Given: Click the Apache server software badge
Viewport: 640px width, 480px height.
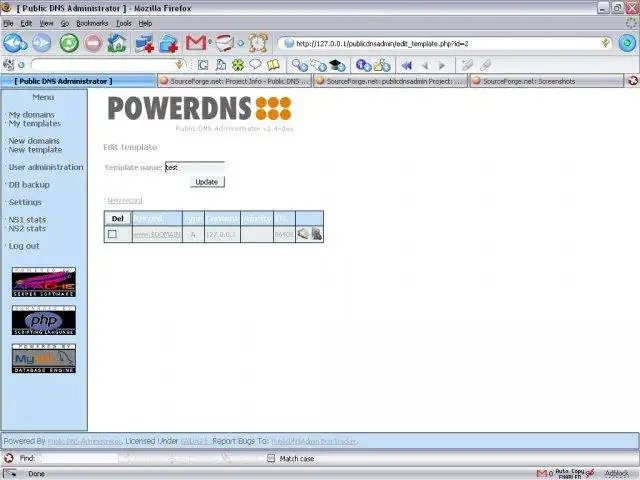Looking at the screenshot, I should 44,282.
